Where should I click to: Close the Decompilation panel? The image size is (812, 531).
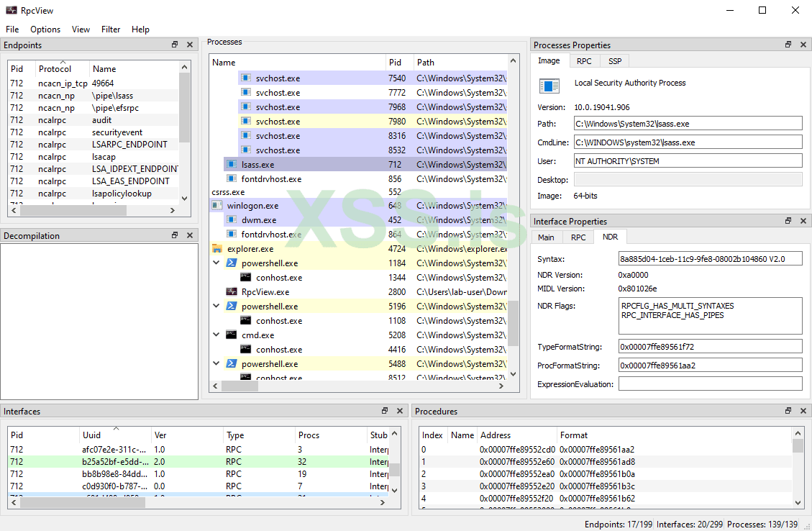[x=190, y=235]
